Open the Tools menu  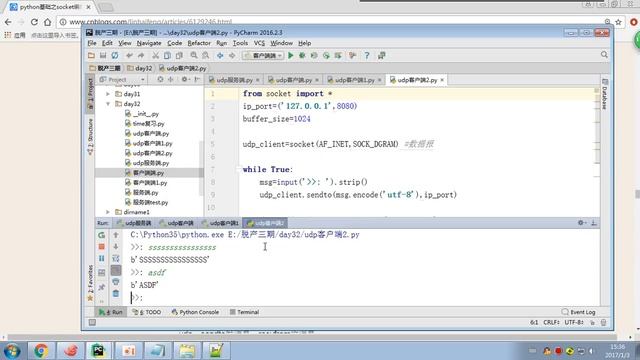(x=240, y=43)
